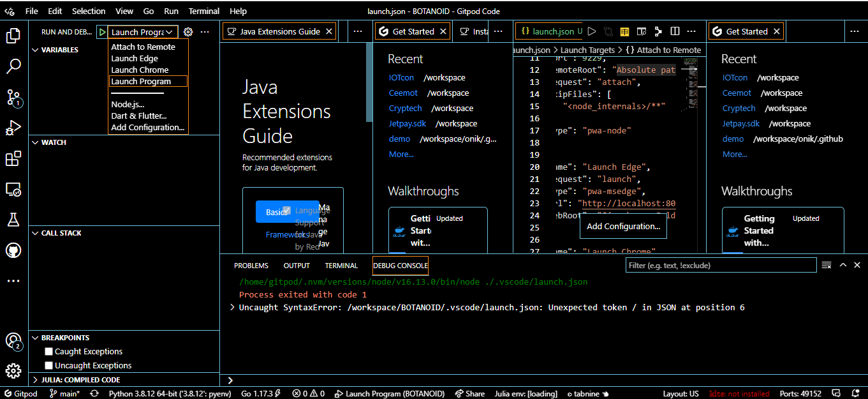Open notifications bell in status bar
868x399 pixels.
(855, 393)
